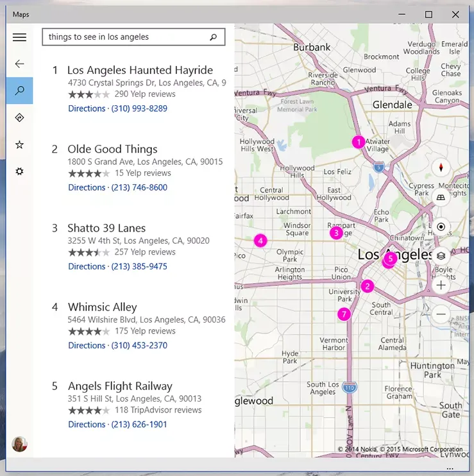The height and width of the screenshot is (476, 474).
Task: Click 15 Yelp reviews text
Action: tap(142, 173)
